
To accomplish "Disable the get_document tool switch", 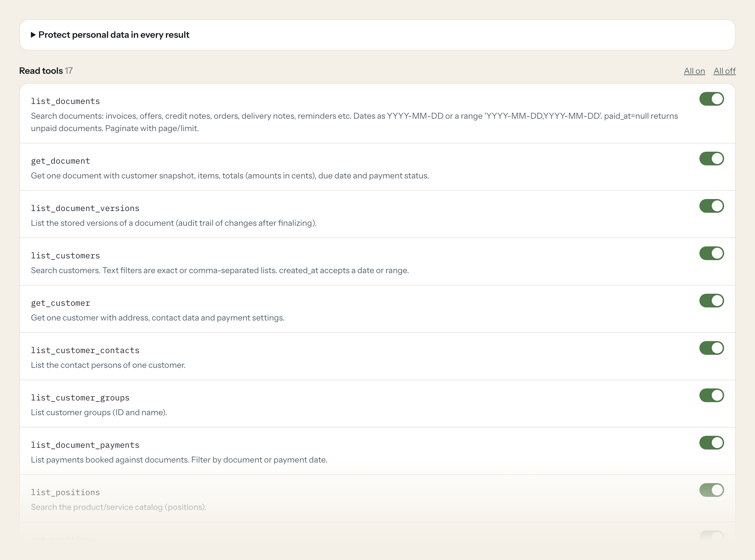I will coord(712,159).
